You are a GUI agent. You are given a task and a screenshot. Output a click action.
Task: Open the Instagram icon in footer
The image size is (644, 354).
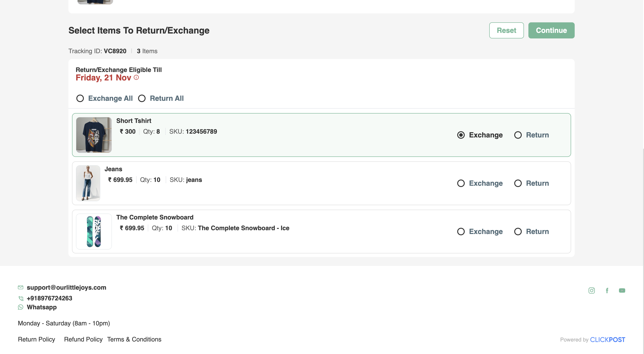click(591, 290)
